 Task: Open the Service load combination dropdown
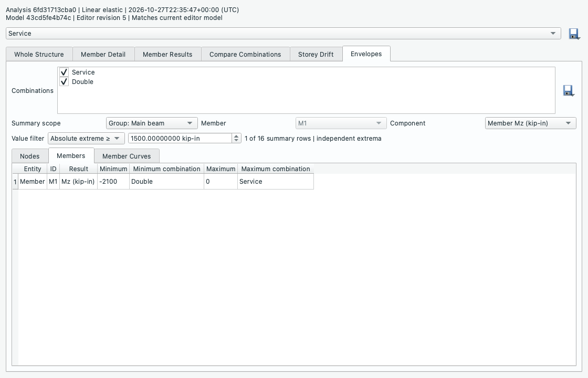click(x=283, y=34)
